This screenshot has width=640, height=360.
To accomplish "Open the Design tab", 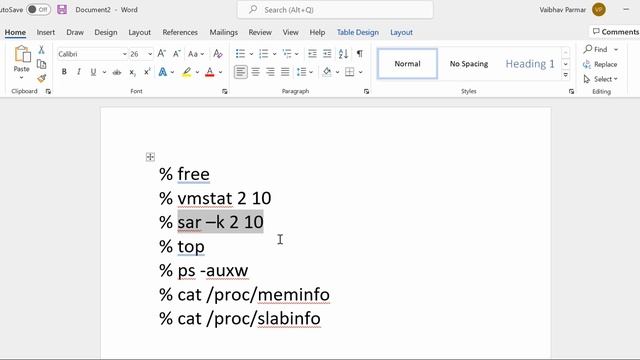I will [106, 32].
